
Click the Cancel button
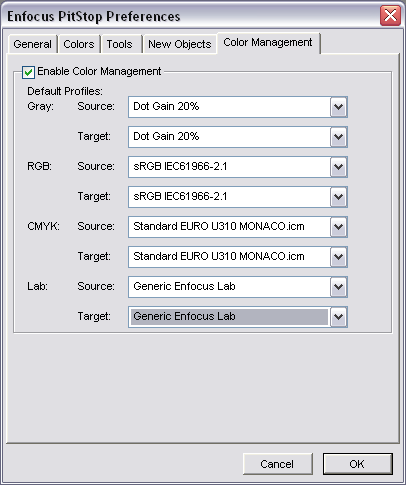(277, 464)
